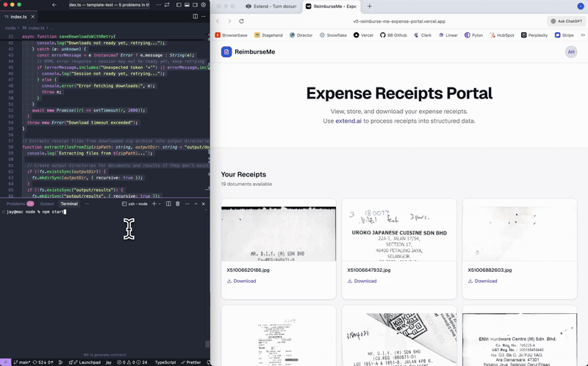Open the Snowflake bookmark
The width and height of the screenshot is (588, 366).
tap(333, 35)
